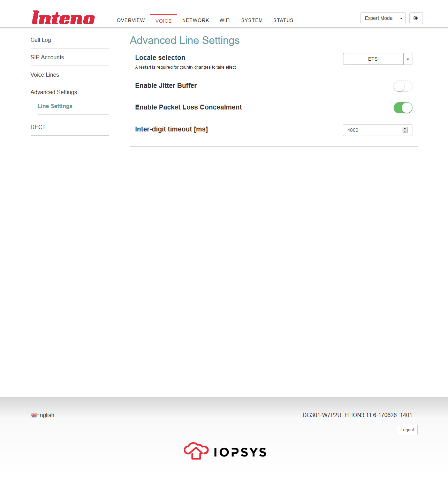
Task: Click the Logout button in footer
Action: [407, 430]
